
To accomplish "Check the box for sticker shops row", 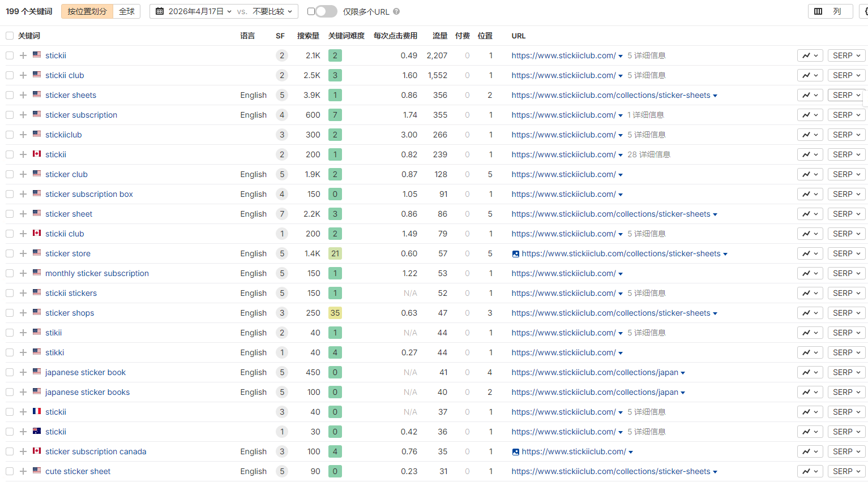I will (x=10, y=313).
